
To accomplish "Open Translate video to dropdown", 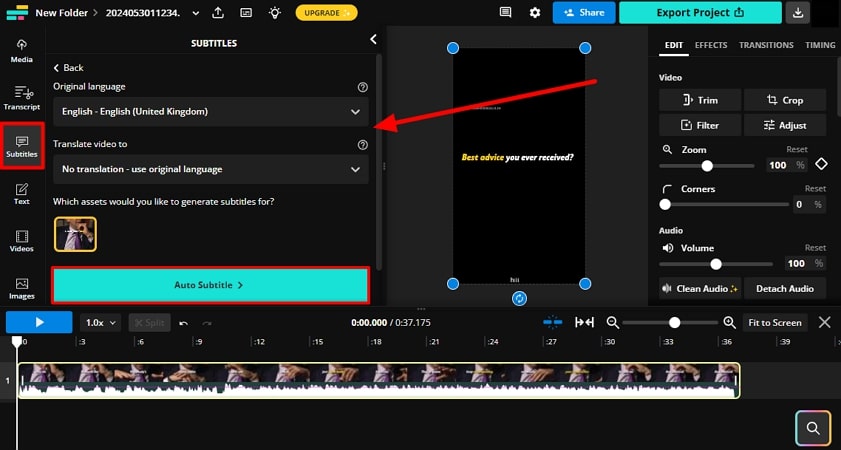I will (211, 169).
